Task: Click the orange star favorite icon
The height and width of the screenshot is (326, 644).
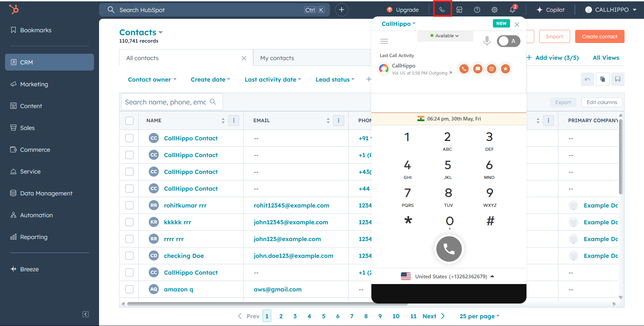Action: [505, 69]
